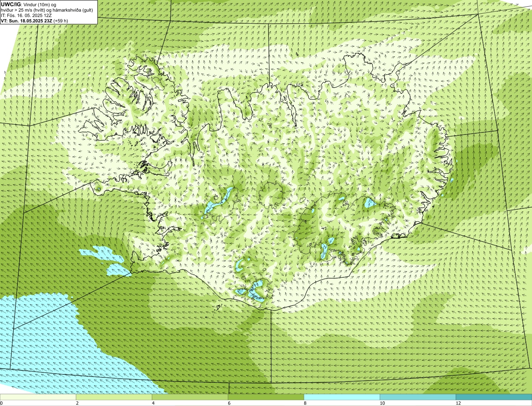532x406 pixels.
Task: Click the 4–6 m/s green legend segment
Action: [190, 397]
